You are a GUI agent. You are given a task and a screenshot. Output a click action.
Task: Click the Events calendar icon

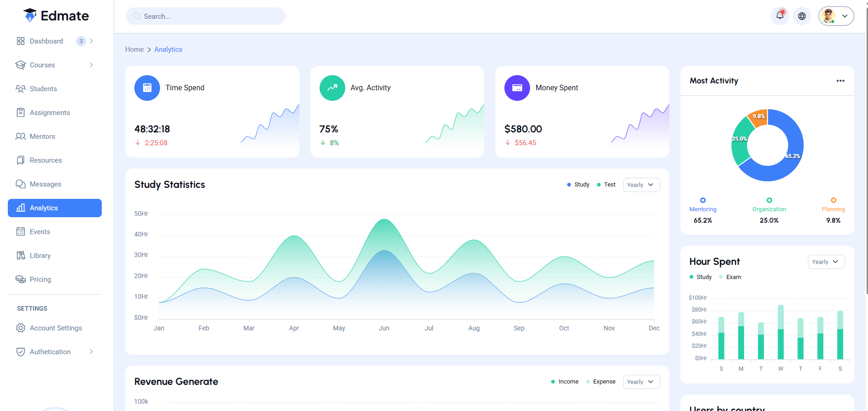point(21,232)
